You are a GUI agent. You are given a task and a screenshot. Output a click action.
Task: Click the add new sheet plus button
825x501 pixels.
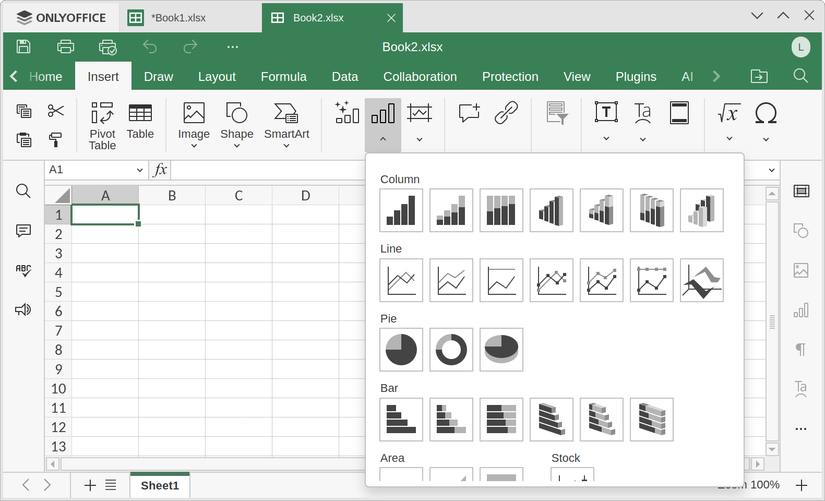[90, 485]
